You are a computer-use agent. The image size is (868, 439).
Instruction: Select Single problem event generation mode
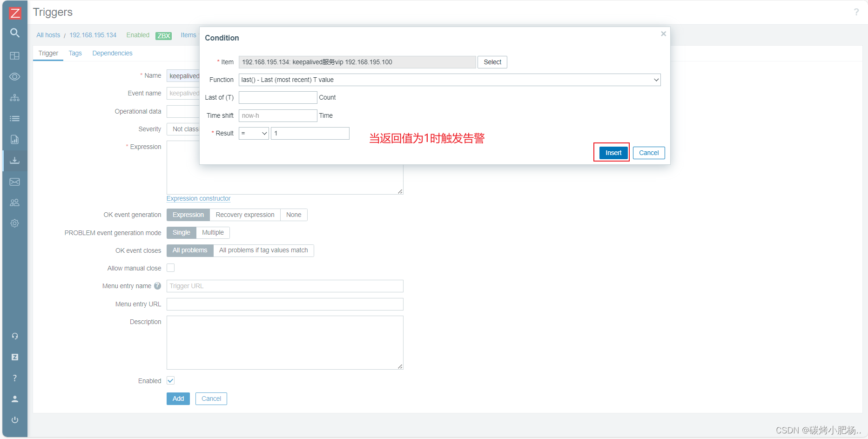tap(182, 232)
